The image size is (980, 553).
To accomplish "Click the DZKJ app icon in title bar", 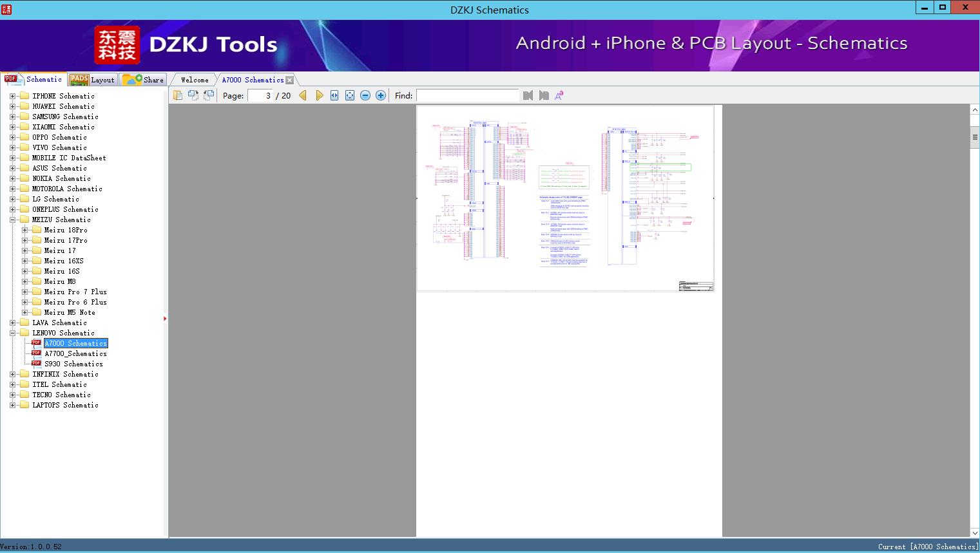I will coord(6,9).
